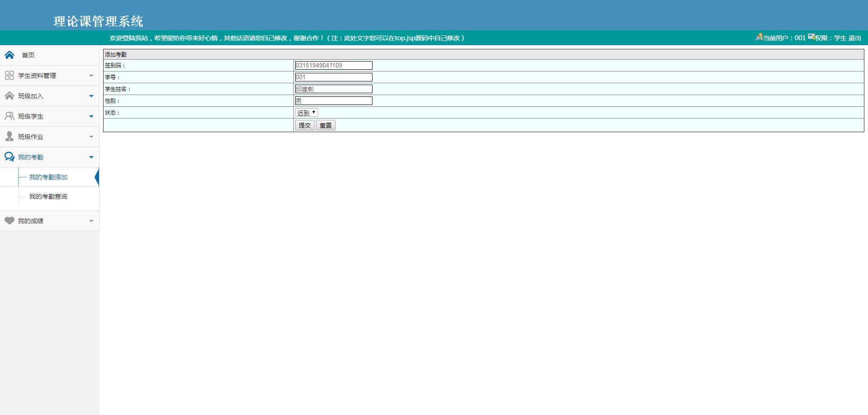Click the 理论课管理系统 title

98,21
